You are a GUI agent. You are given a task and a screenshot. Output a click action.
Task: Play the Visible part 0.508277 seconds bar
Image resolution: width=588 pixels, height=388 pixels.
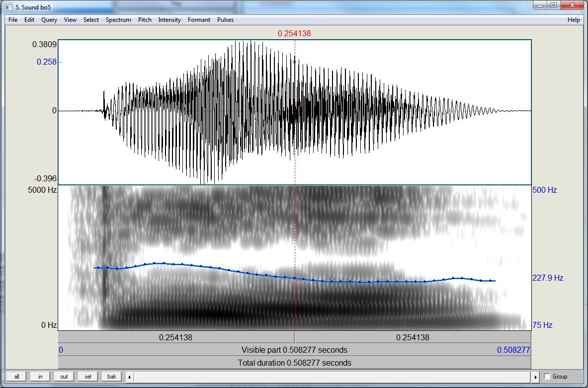tap(294, 350)
